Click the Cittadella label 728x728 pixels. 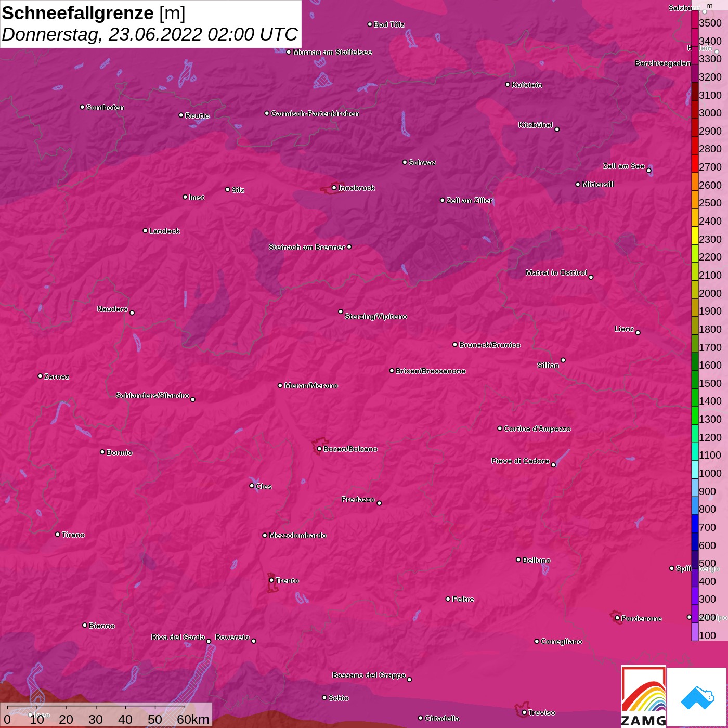coord(442,718)
